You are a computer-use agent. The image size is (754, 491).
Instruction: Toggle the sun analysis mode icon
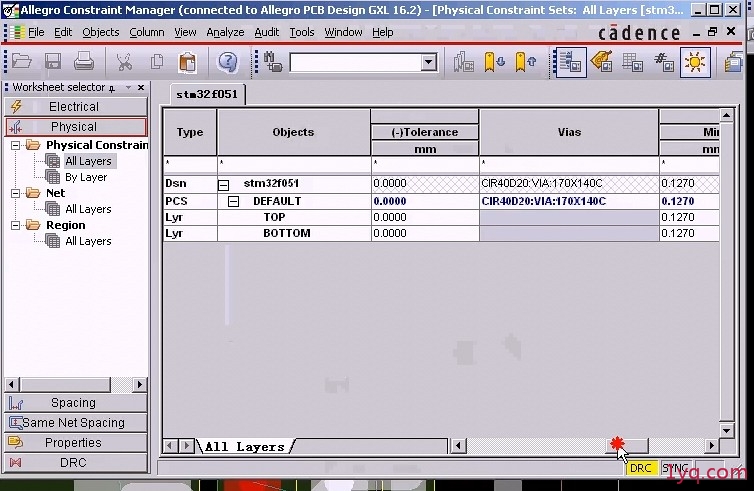695,63
